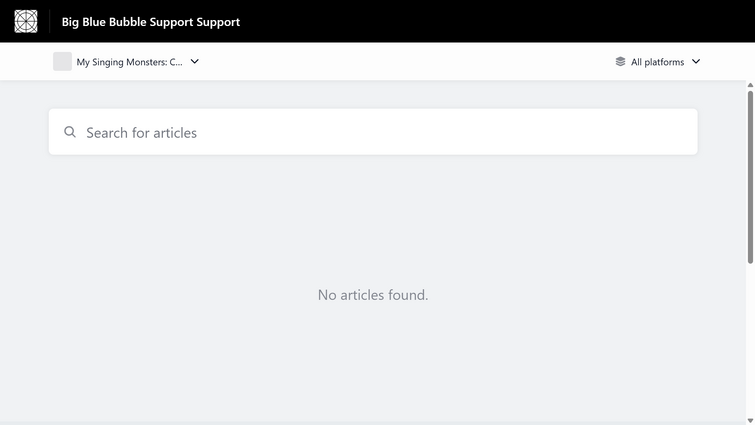Click the vertical scrollbar thumb
The image size is (755, 425).
click(750, 177)
